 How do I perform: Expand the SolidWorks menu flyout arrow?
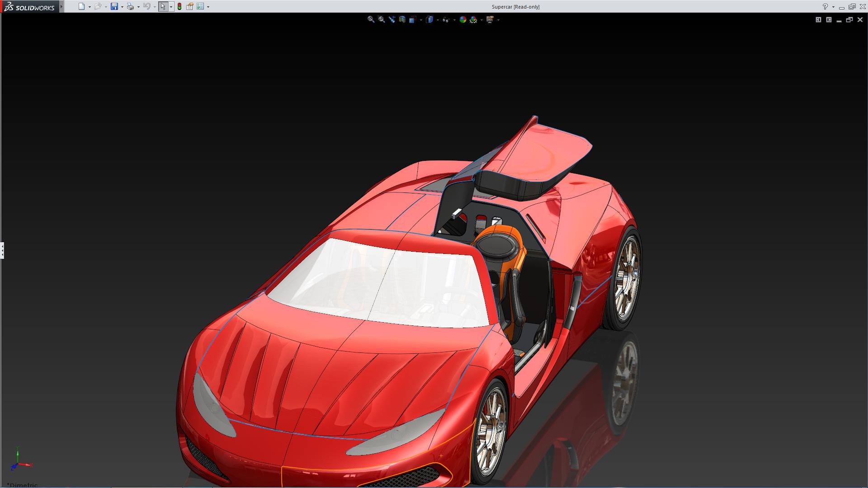pyautogui.click(x=61, y=7)
